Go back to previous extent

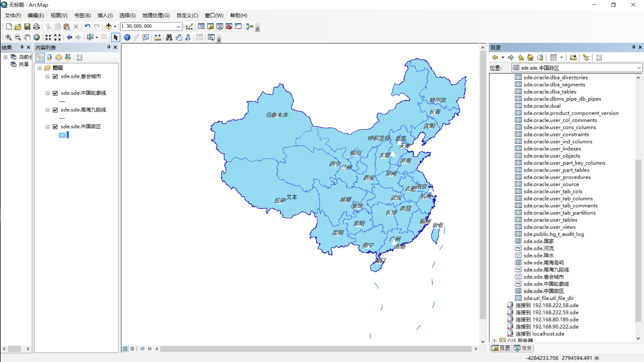pyautogui.click(x=69, y=37)
